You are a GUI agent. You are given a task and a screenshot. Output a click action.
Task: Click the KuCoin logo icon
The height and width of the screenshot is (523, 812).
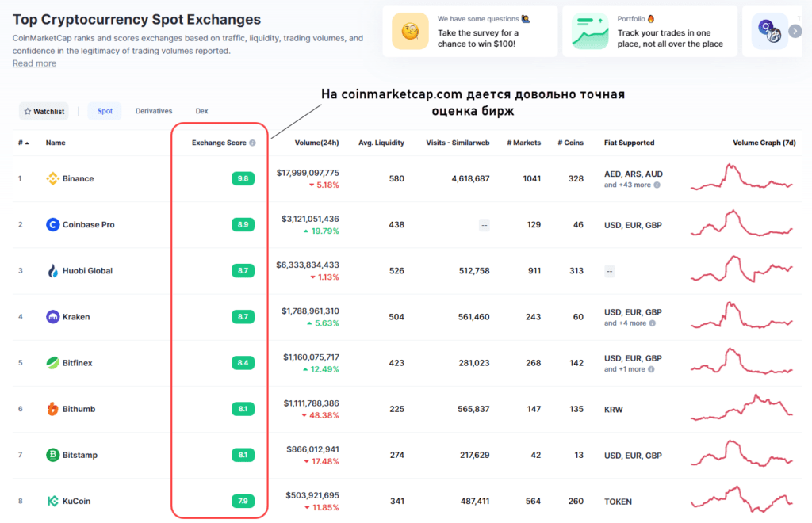click(53, 501)
